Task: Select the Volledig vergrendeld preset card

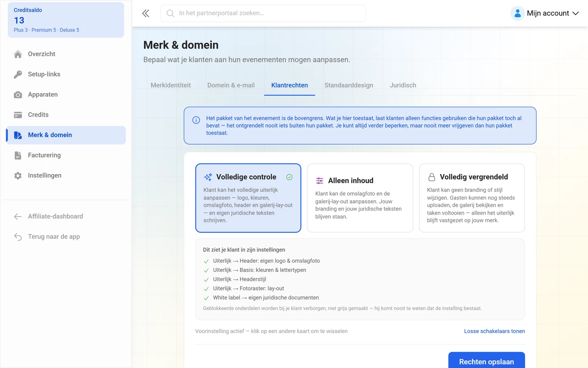Action: 472,198
